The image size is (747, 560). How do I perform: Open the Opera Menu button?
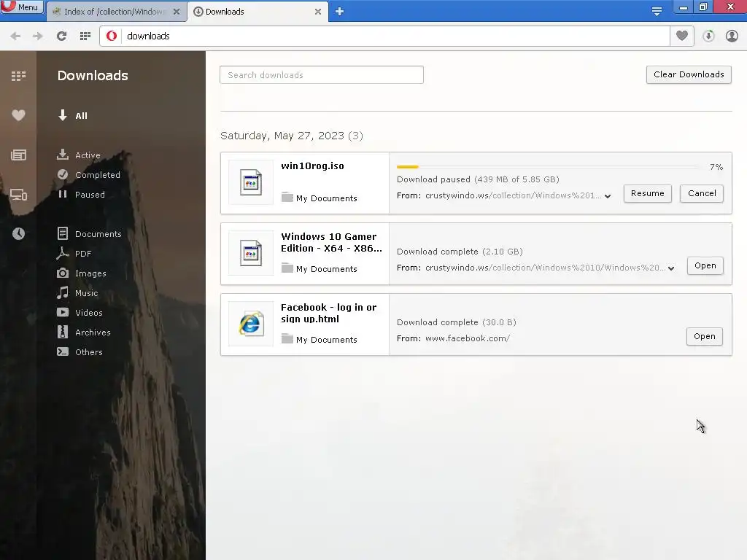coord(21,7)
